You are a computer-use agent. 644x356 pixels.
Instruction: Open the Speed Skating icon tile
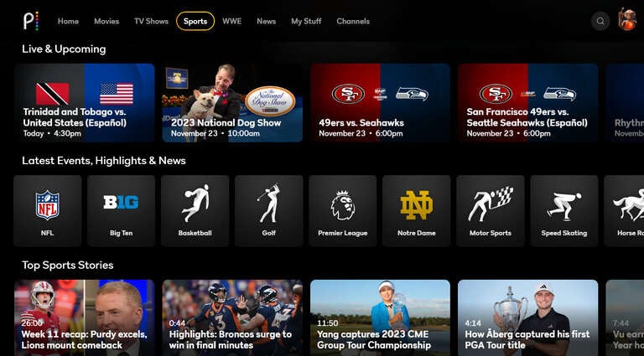(563, 211)
